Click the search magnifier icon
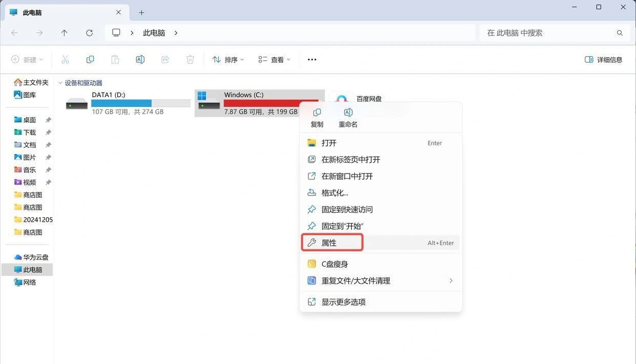Viewport: 636px width, 364px height. click(x=620, y=33)
